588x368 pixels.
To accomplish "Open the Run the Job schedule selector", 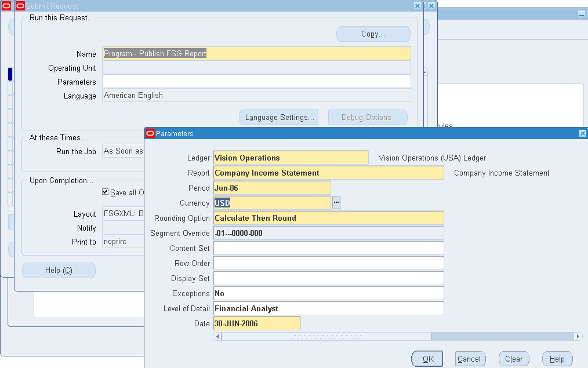I will [x=124, y=150].
